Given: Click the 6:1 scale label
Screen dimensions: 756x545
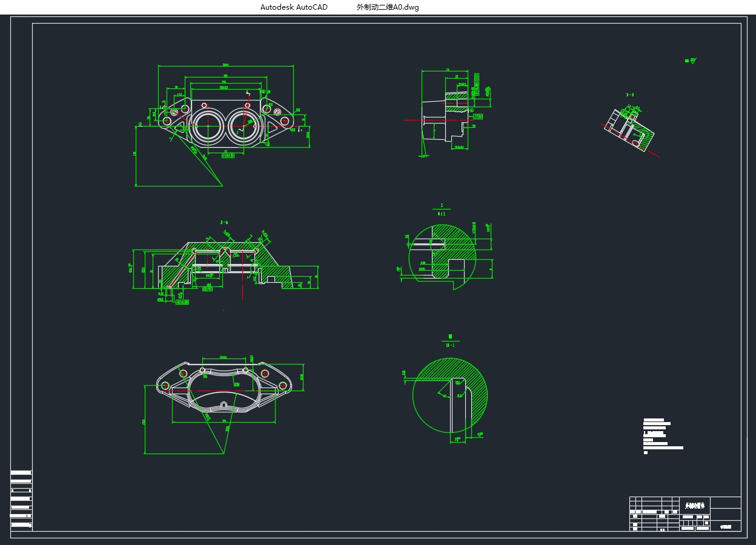Looking at the screenshot, I should (442, 213).
